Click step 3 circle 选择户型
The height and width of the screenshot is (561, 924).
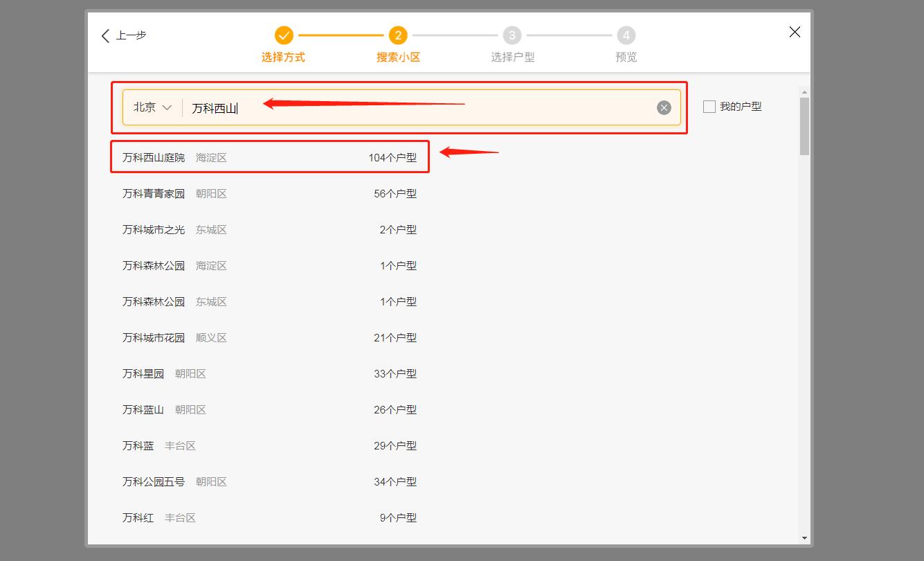point(512,35)
